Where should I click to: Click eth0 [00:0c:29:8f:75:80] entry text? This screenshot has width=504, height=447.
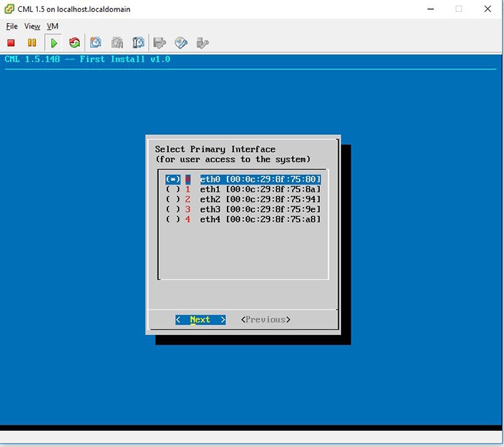[x=260, y=179]
